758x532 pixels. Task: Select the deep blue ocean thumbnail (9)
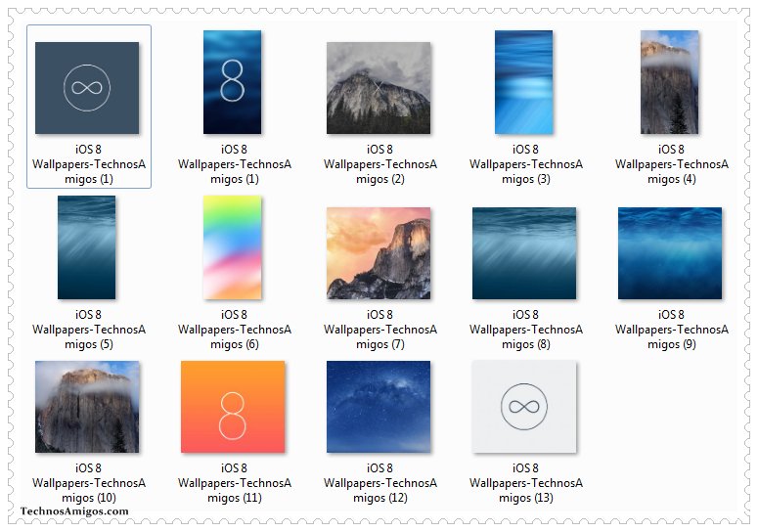click(x=670, y=253)
